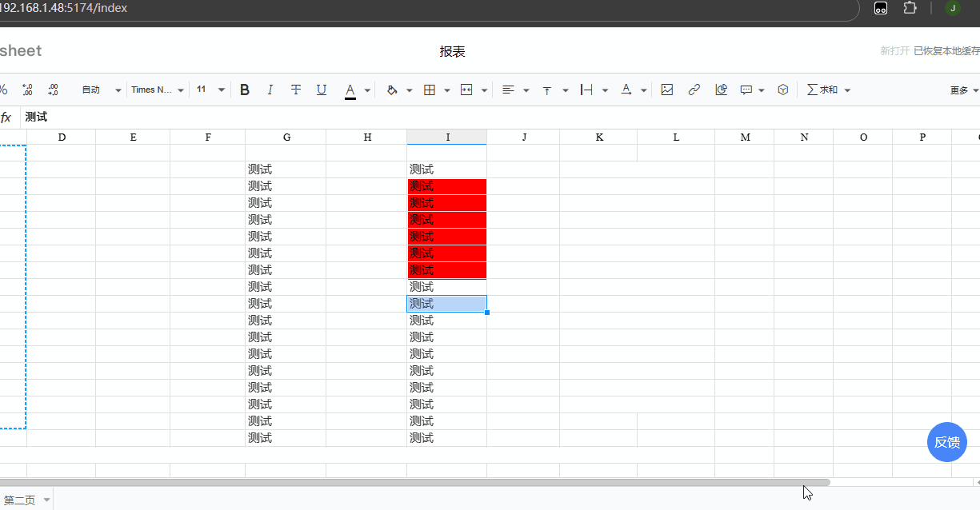Select column H header

pyautogui.click(x=367, y=137)
